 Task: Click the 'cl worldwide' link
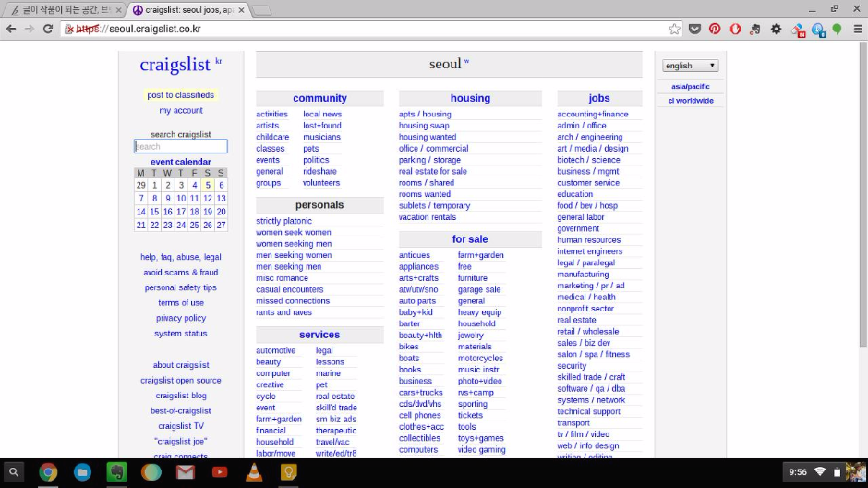pyautogui.click(x=691, y=100)
